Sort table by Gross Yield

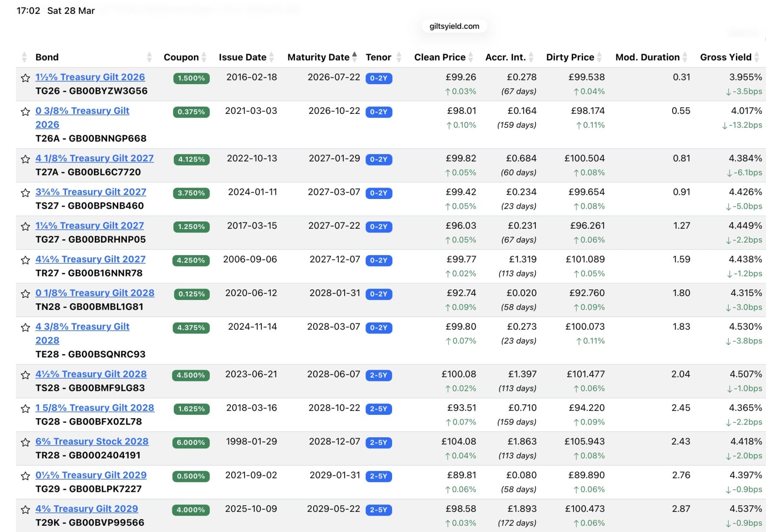pos(725,57)
